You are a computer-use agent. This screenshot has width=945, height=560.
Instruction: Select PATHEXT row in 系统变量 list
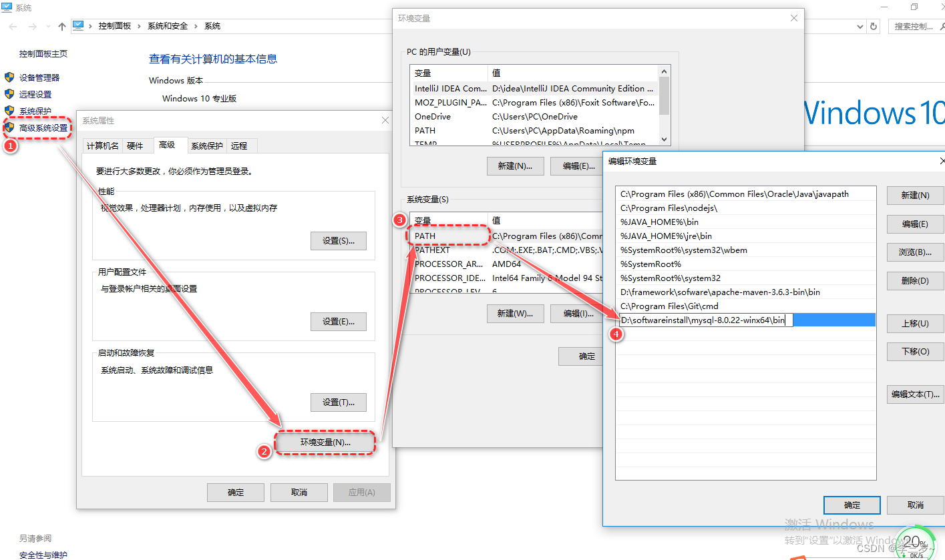point(508,250)
